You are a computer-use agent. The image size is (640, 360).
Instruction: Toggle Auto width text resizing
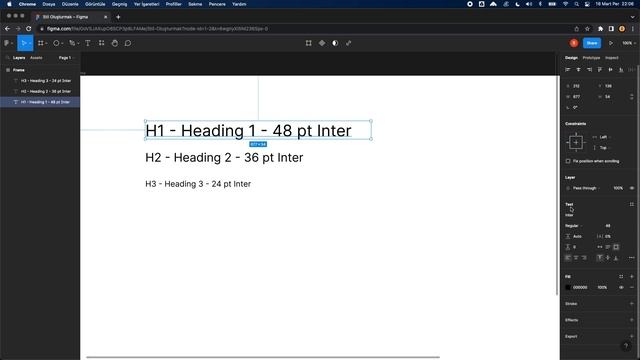[x=600, y=247]
